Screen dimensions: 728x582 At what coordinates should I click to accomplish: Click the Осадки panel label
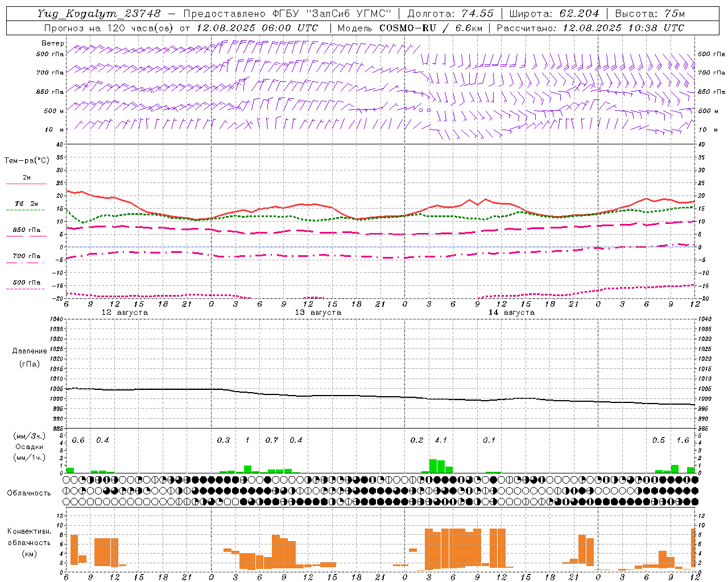tap(29, 447)
